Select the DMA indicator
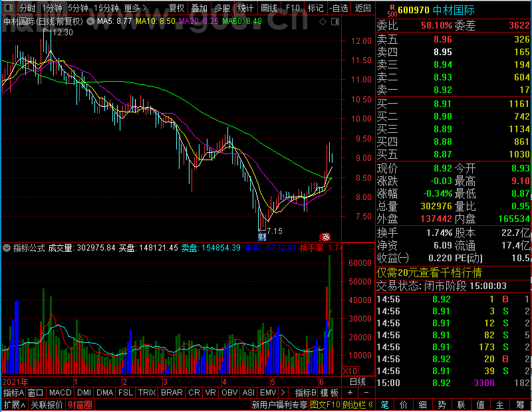This screenshot has width=532, height=412. tap(105, 393)
